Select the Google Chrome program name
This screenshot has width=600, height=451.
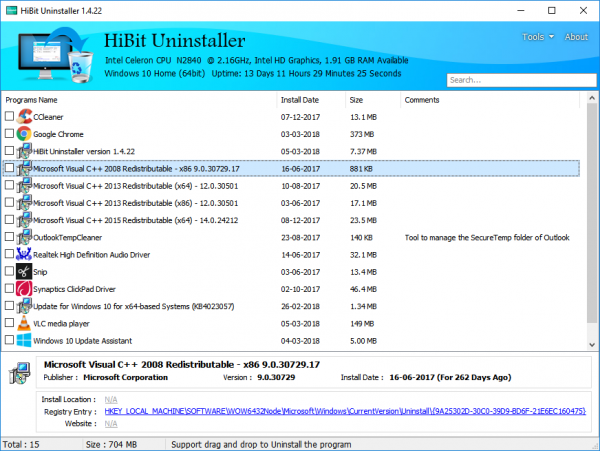point(58,134)
